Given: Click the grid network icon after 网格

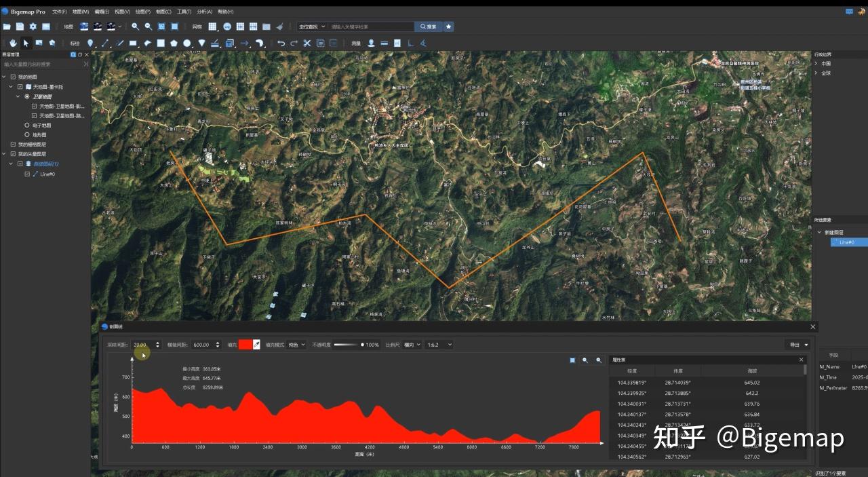Looking at the screenshot, I should pyautogui.click(x=212, y=26).
